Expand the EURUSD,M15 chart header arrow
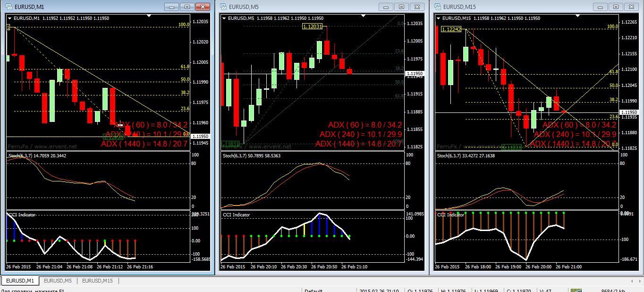 439,18
